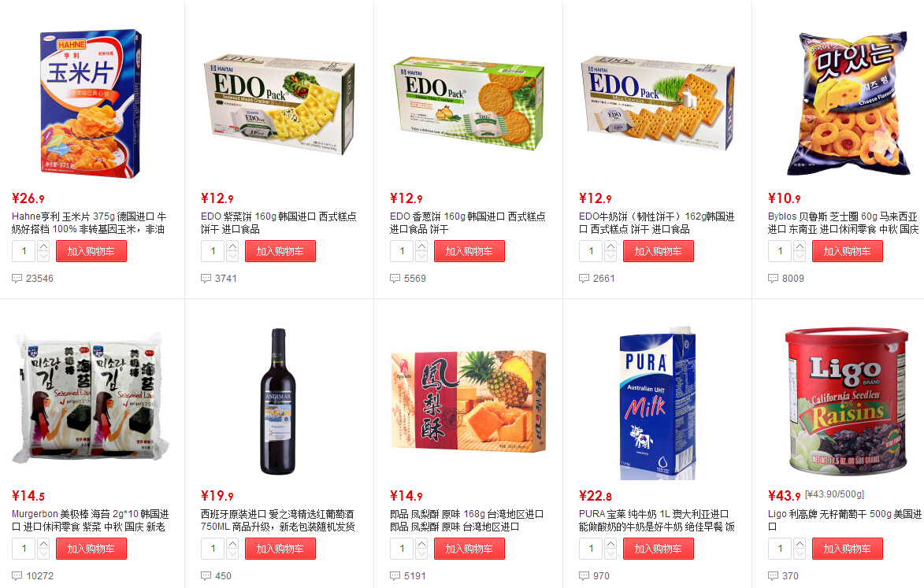Open comments icon for Byblos cheese rings
This screenshot has width=924, height=588.
point(773,279)
